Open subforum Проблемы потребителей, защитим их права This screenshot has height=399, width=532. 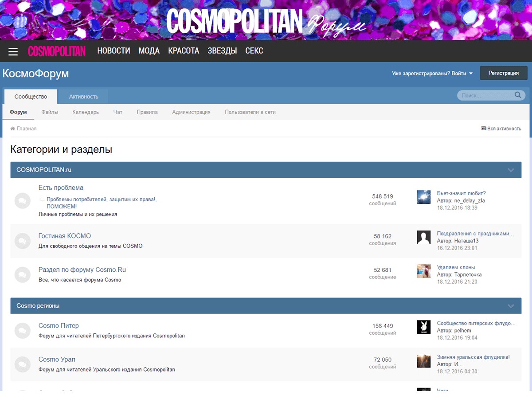tap(102, 203)
